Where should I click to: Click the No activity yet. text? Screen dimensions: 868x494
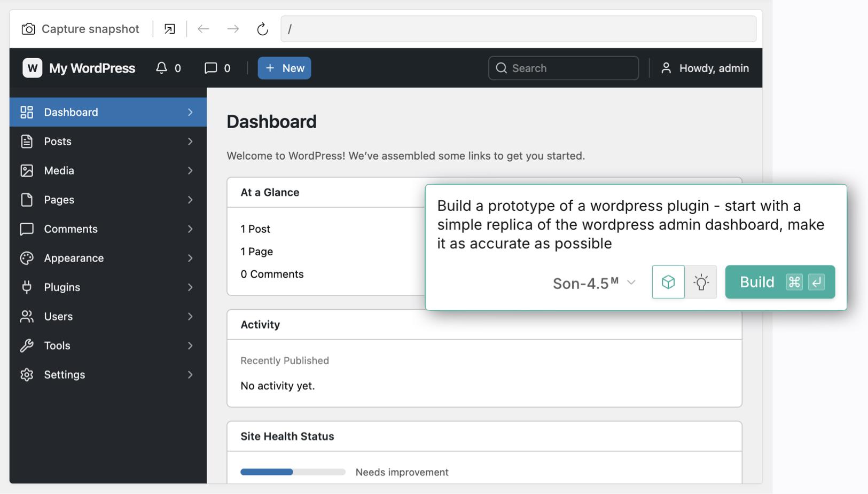pyautogui.click(x=278, y=386)
